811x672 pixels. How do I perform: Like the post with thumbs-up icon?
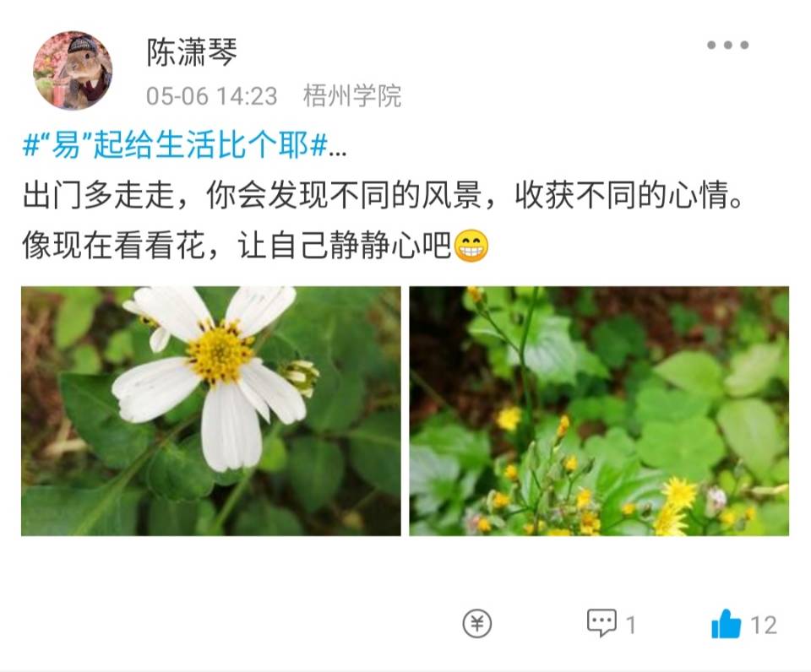tap(727, 623)
